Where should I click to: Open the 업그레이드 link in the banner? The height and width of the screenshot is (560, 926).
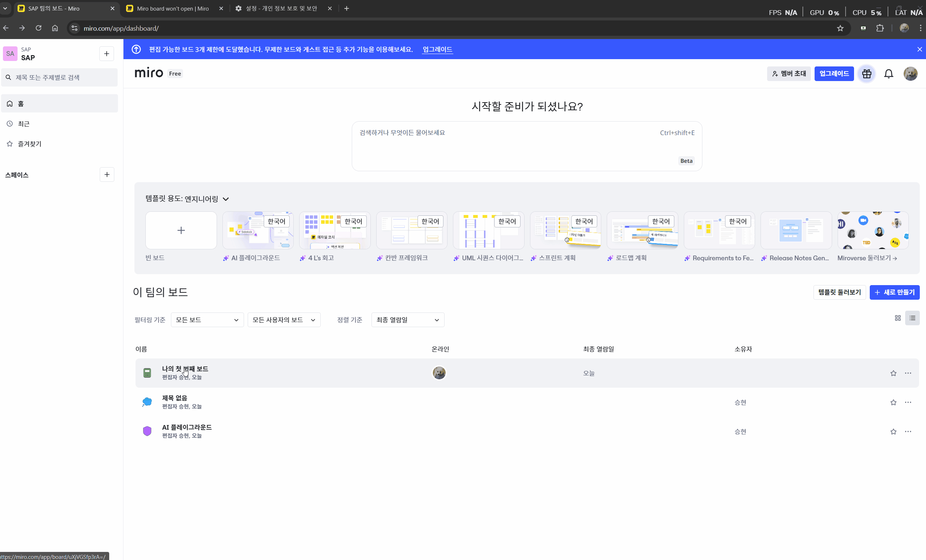click(x=437, y=49)
